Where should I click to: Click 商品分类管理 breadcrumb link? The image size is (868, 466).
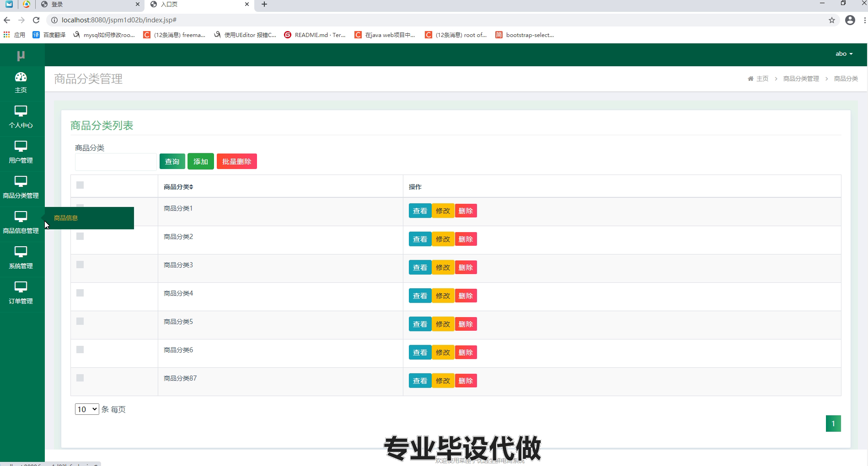[x=801, y=79]
